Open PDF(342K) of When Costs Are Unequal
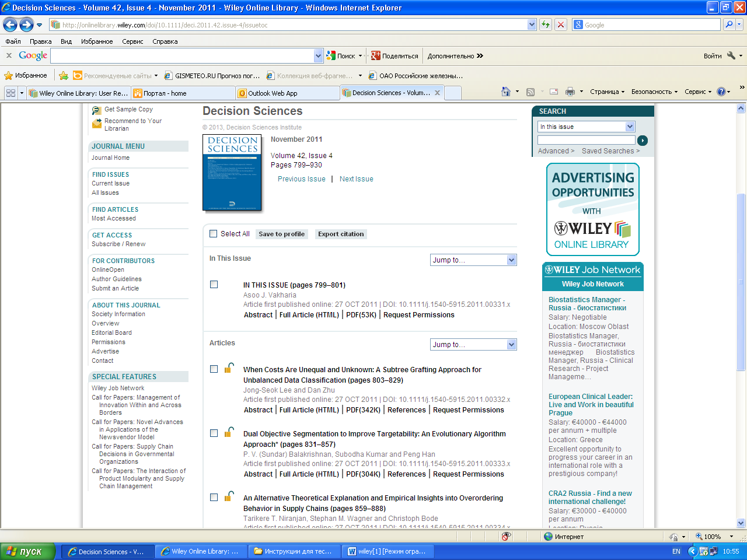747x560 pixels. pos(363,410)
